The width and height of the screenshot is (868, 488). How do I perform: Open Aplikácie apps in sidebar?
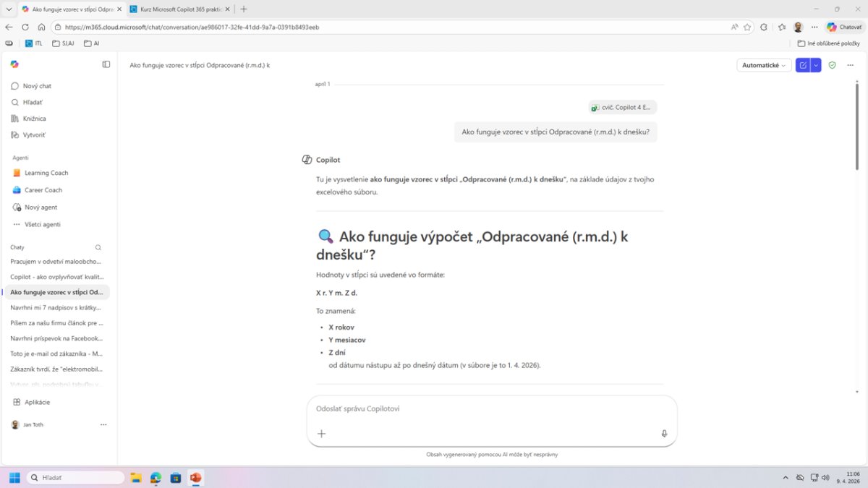pos(37,402)
